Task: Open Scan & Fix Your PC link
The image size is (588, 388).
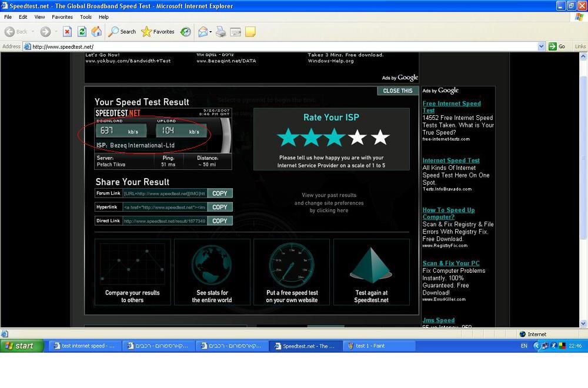Action: [x=451, y=263]
